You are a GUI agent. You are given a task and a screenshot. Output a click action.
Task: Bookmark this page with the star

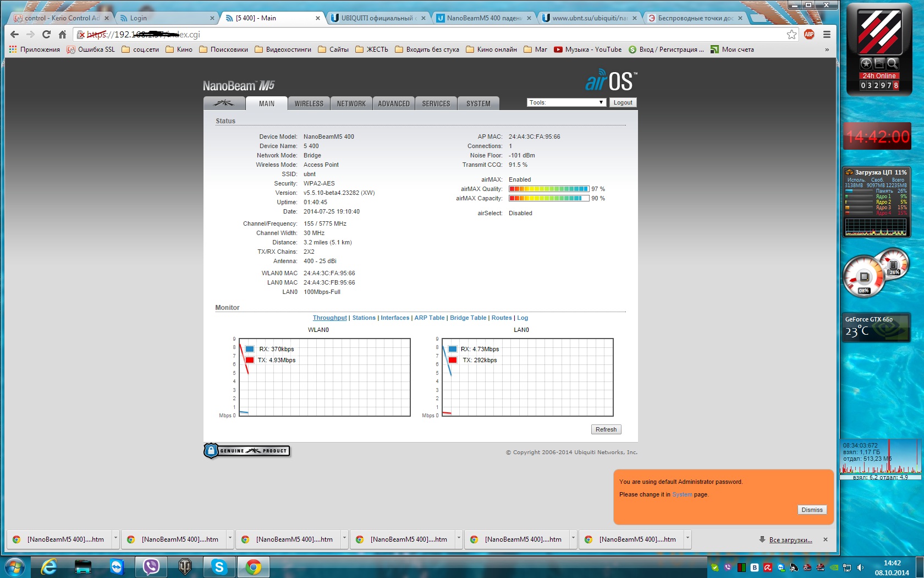[791, 34]
